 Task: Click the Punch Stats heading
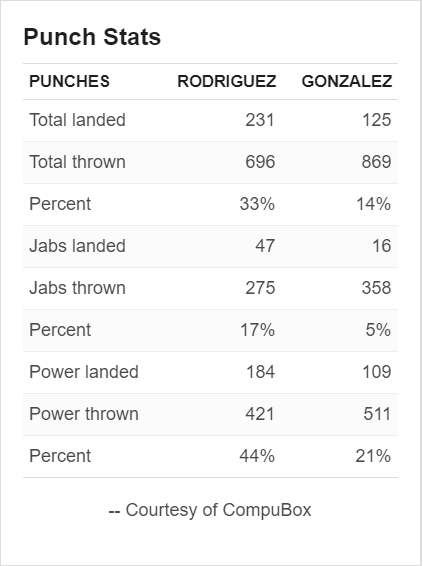92,37
